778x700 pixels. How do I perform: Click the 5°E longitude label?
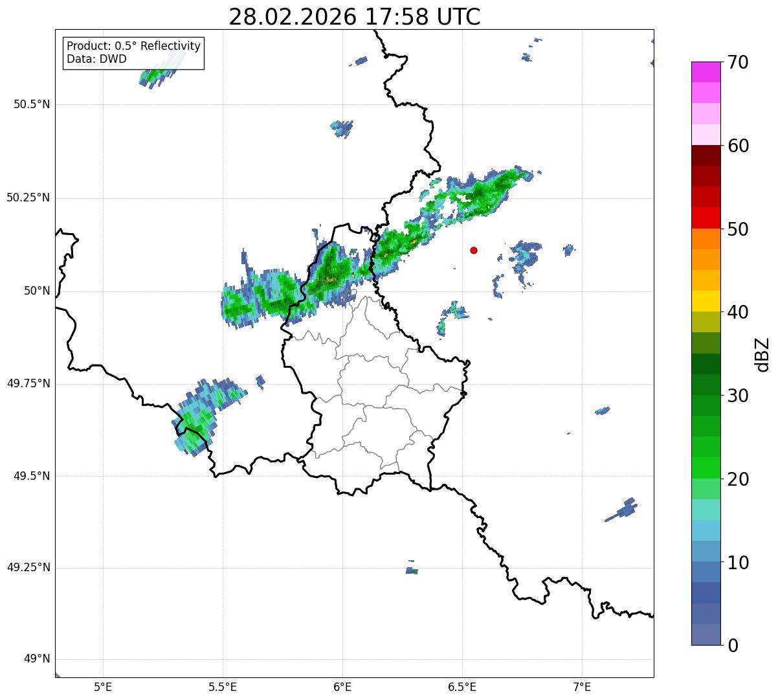click(x=103, y=686)
